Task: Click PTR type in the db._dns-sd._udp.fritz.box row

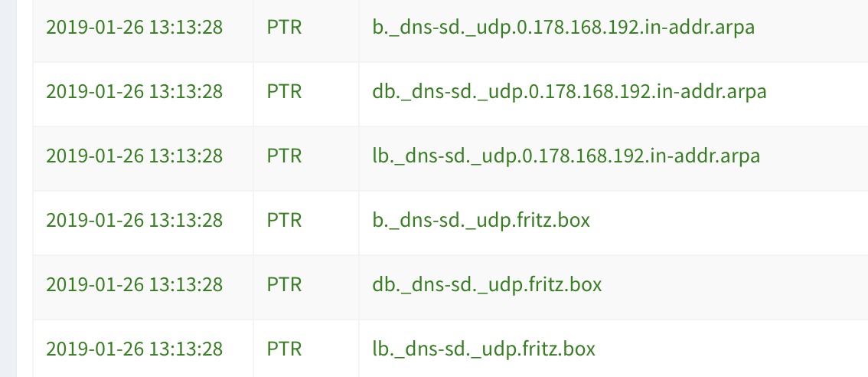Action: (x=285, y=285)
